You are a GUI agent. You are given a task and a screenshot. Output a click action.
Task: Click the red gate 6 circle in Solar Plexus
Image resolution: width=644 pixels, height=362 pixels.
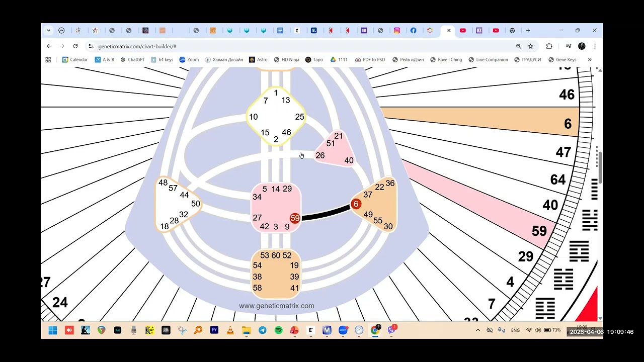pyautogui.click(x=356, y=204)
